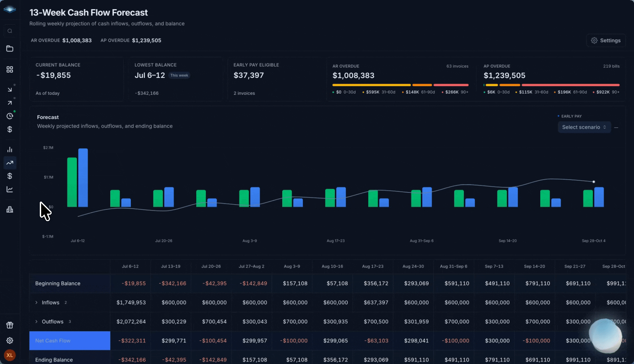Click the lower dollar sign sidebar icon
This screenshot has height=364, width=634.
10,176
